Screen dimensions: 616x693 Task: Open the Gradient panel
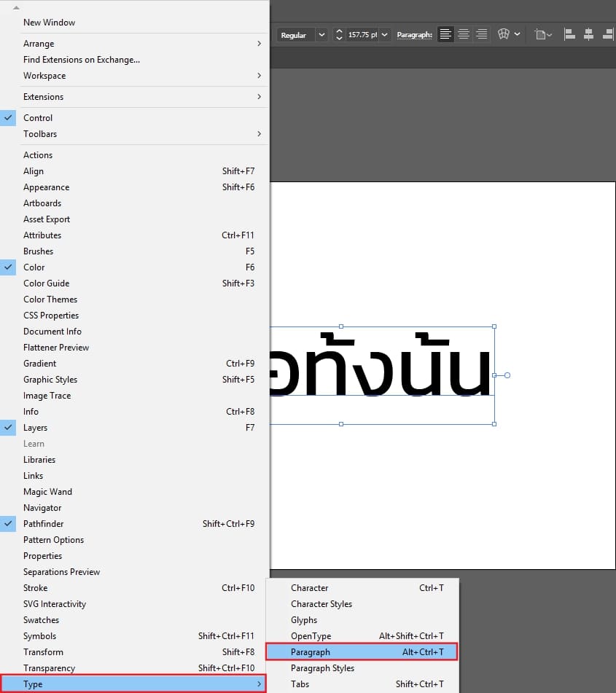coord(134,364)
